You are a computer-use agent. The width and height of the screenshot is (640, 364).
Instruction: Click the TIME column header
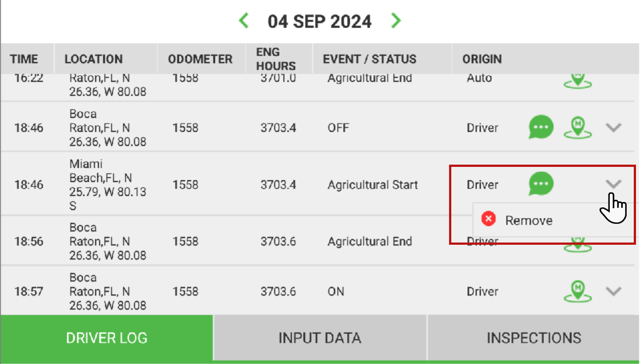tap(24, 59)
